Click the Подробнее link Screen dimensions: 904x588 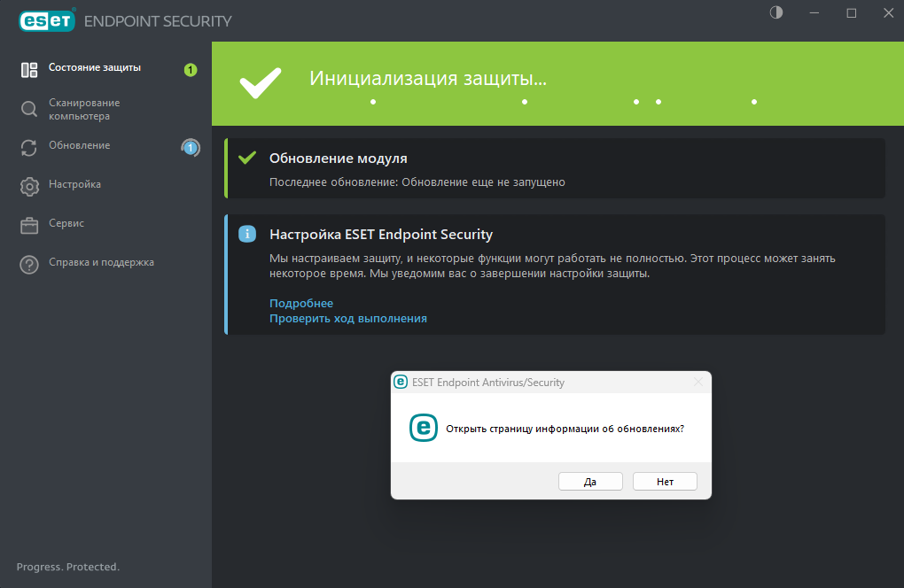tap(301, 304)
